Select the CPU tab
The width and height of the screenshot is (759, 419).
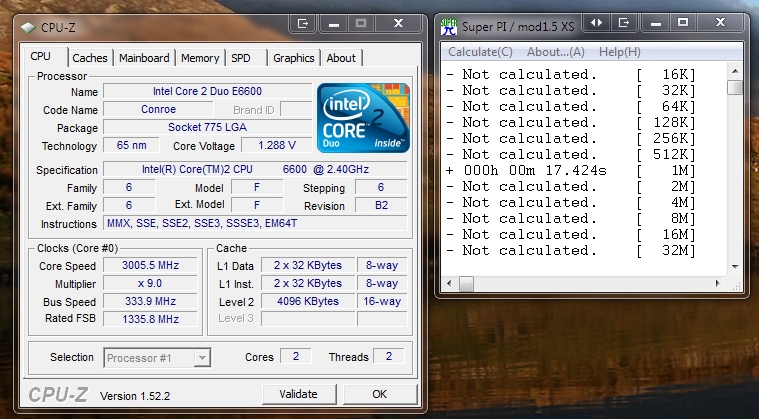(41, 57)
